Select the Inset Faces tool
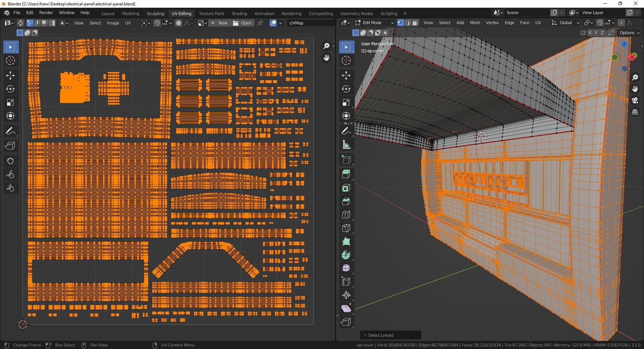Image resolution: width=644 pixels, height=349 pixels. coord(346,188)
